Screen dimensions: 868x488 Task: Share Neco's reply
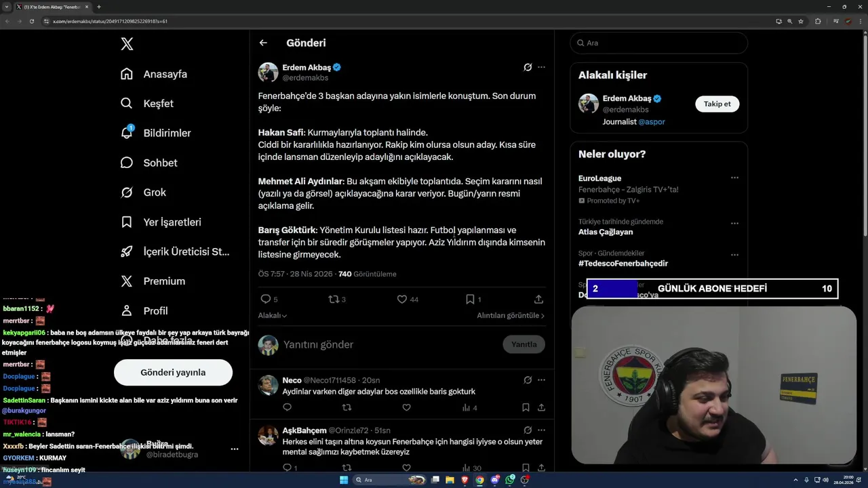541,407
